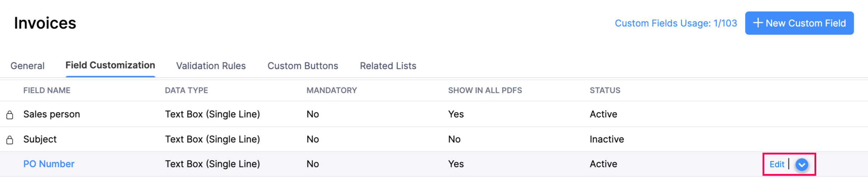Click the Invoices page heading
This screenshot has height=179, width=868.
tap(45, 23)
